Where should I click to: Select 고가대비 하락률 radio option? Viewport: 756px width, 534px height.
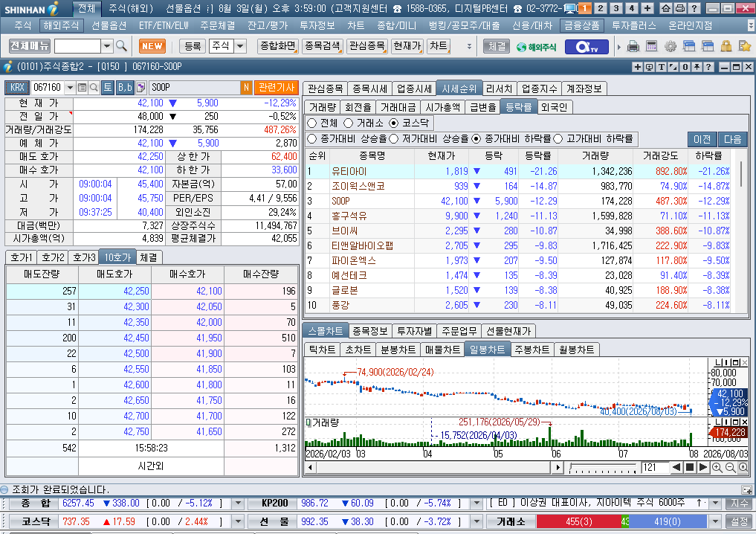558,139
